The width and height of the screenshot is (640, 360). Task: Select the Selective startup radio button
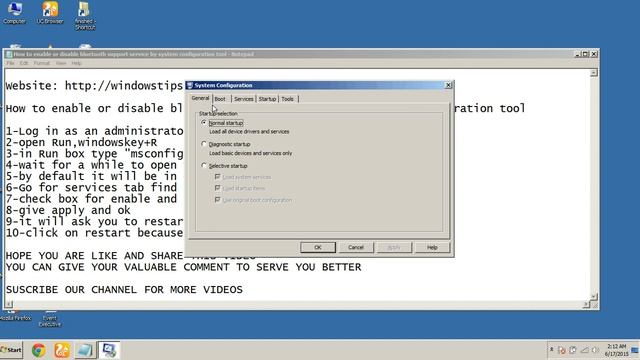(204, 166)
